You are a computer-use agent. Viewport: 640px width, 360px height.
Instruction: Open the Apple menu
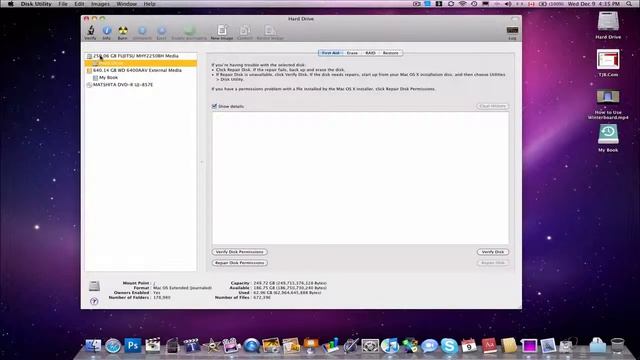click(x=11, y=4)
